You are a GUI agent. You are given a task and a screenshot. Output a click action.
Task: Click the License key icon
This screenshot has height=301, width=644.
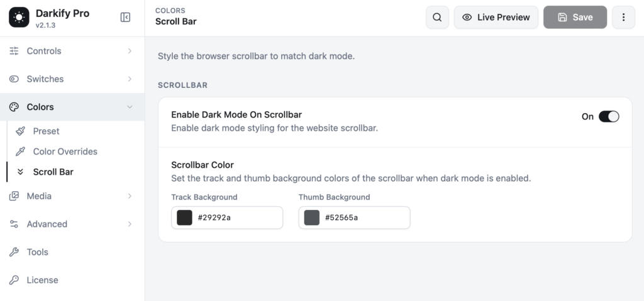(x=14, y=280)
